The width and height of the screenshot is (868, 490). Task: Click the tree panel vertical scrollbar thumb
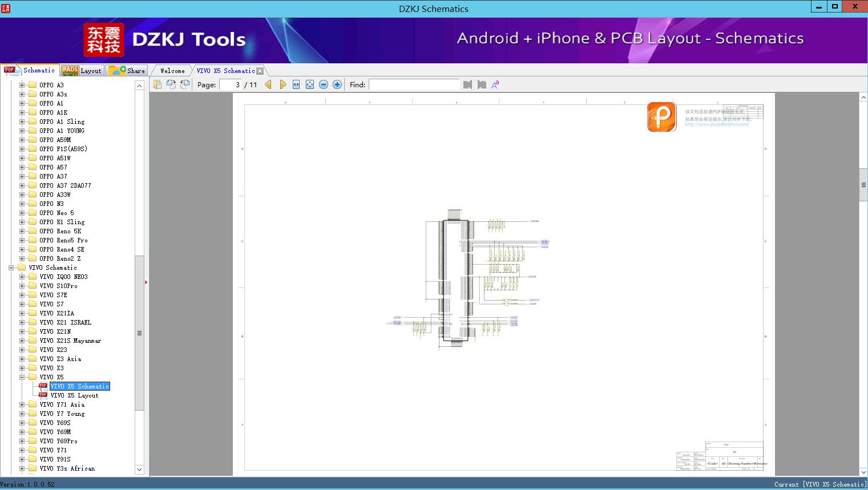[x=139, y=333]
